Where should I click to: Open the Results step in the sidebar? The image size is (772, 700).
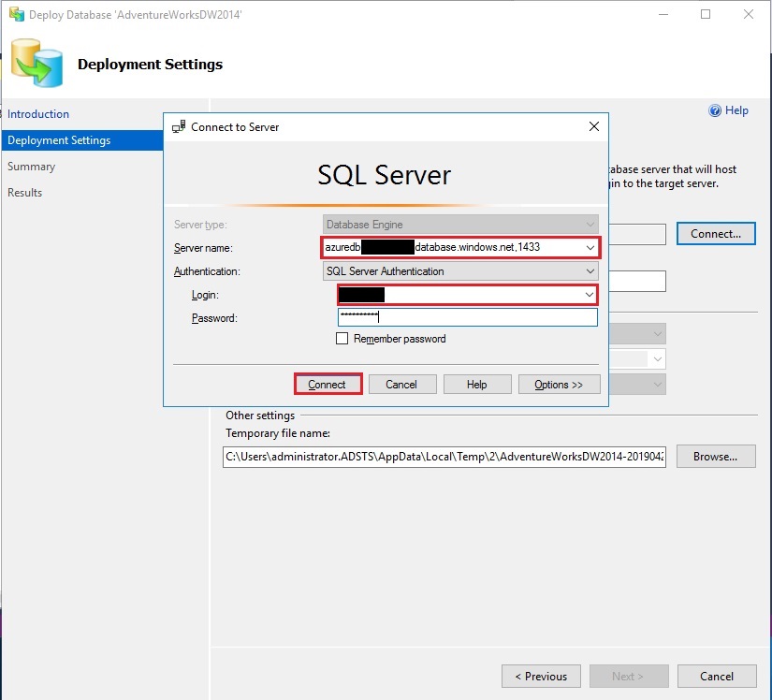coord(24,193)
